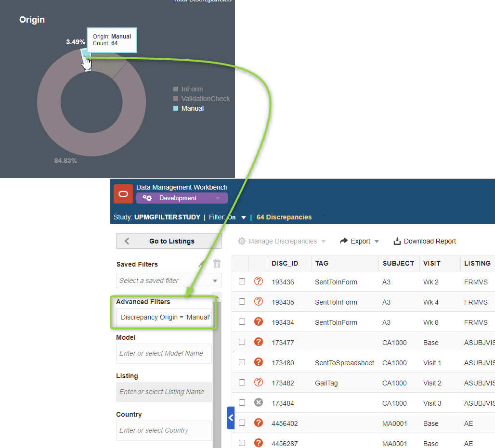Expand the Export dropdown arrow
The width and height of the screenshot is (495, 448).
(377, 242)
